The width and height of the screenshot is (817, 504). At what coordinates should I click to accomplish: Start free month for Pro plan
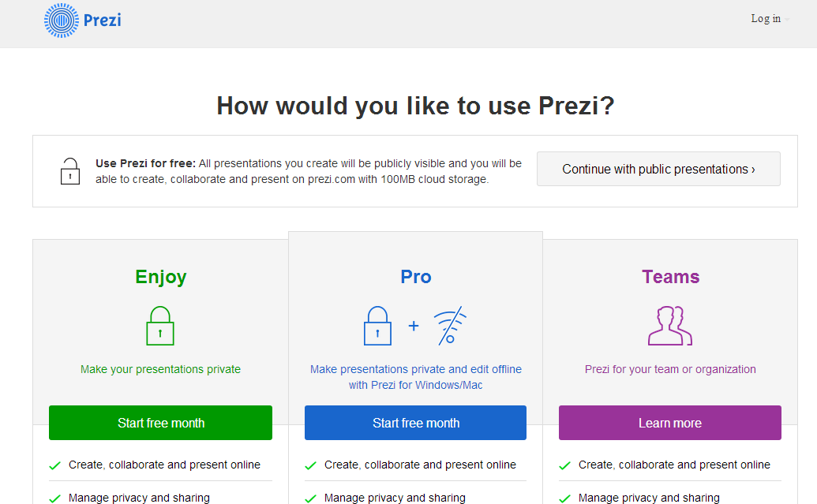tap(415, 423)
